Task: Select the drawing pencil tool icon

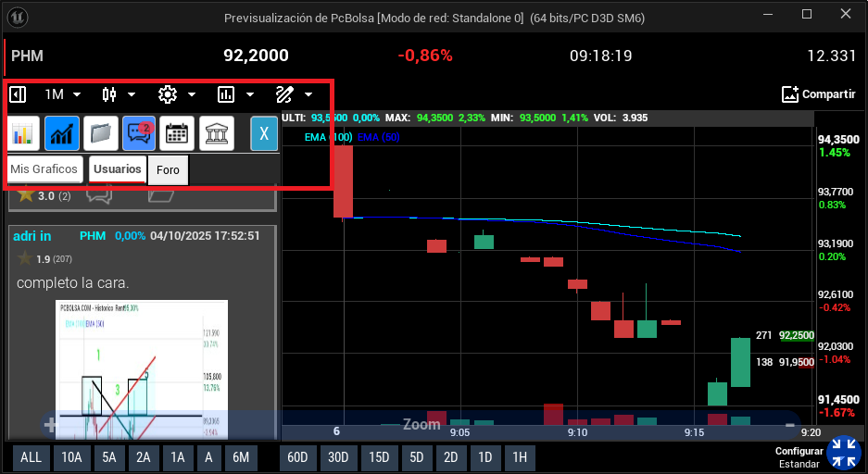Action: pos(283,94)
